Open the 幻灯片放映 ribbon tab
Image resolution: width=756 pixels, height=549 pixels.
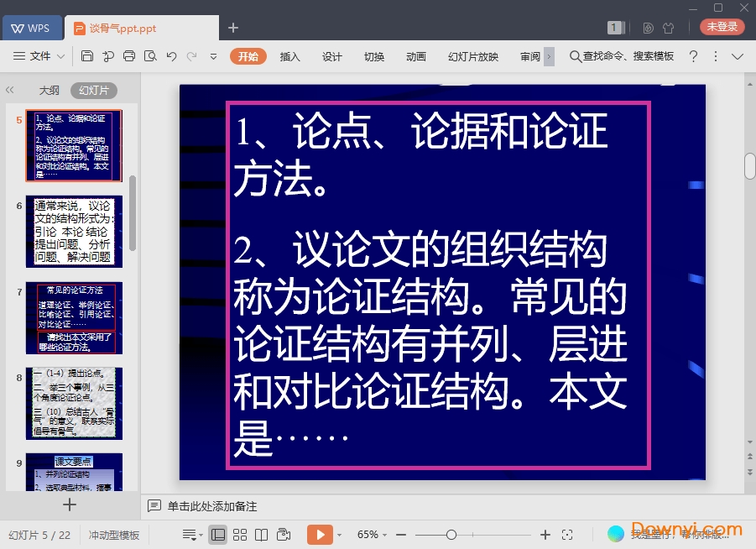pyautogui.click(x=472, y=56)
